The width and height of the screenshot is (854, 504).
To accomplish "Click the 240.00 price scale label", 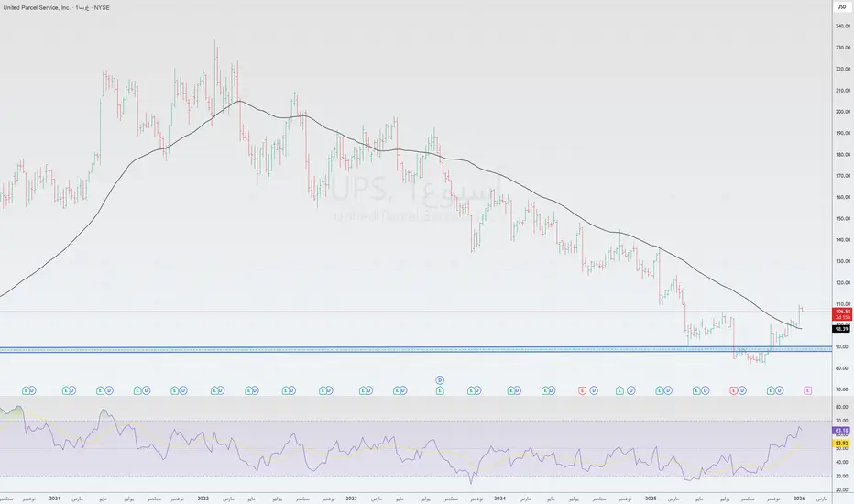I will tap(843, 27).
